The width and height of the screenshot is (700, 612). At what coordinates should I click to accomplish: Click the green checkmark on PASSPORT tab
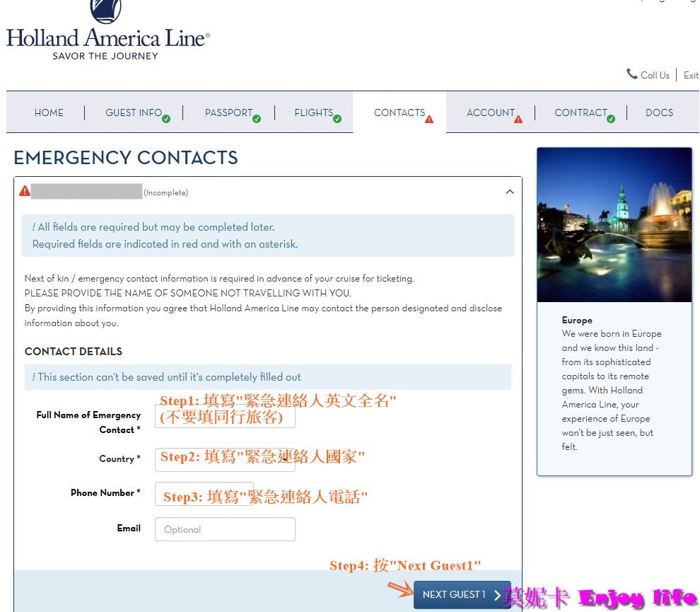(x=257, y=118)
